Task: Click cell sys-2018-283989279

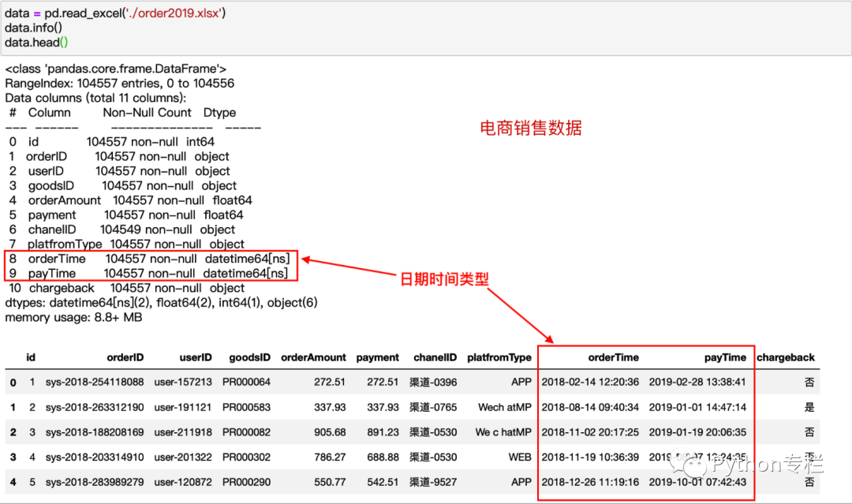Action: click(x=95, y=482)
